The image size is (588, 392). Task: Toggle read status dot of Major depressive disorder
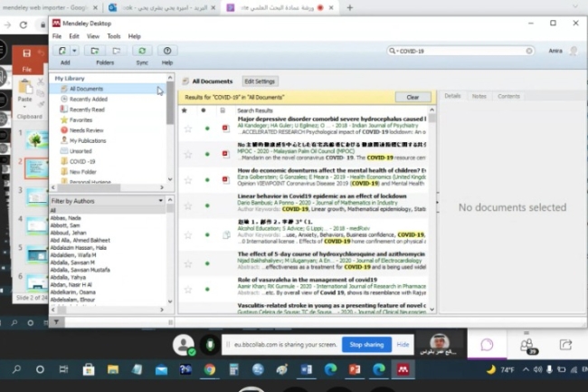click(x=207, y=129)
